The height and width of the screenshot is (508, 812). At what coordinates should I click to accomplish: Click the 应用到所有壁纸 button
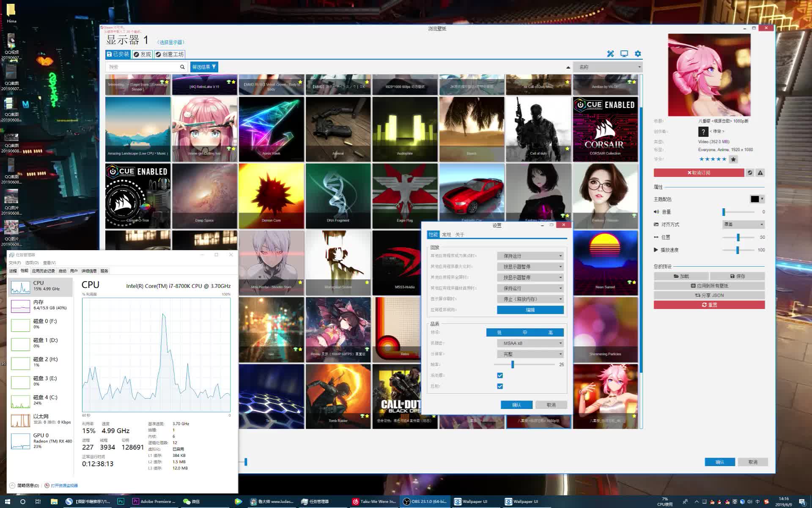tap(709, 286)
